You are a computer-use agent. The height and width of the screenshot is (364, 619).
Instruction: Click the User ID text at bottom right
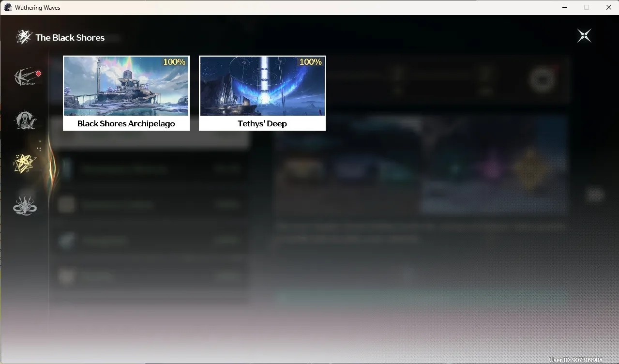click(576, 360)
